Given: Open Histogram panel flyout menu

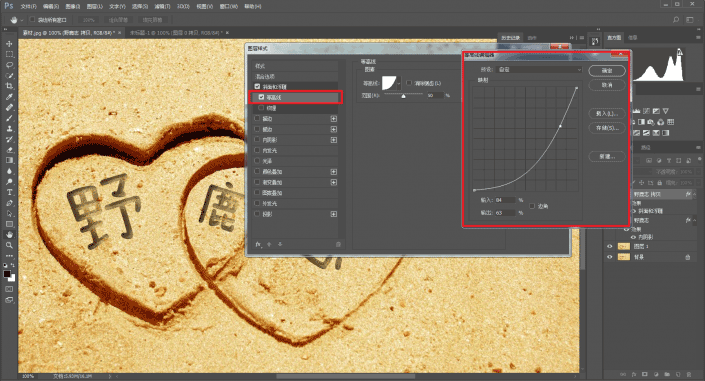Looking at the screenshot, I should click(698, 37).
